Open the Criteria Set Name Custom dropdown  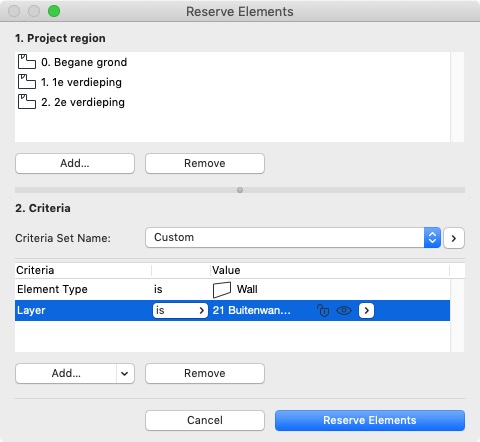293,238
